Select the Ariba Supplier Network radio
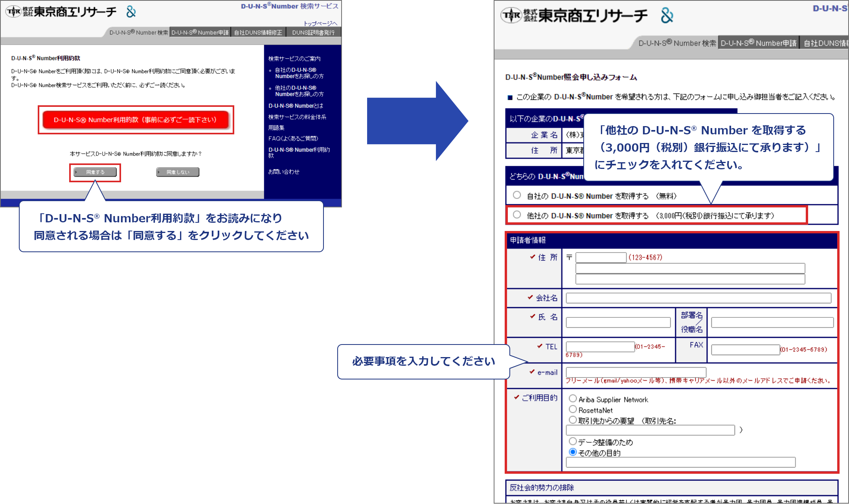Screen dimensions: 849x504 click(x=573, y=398)
